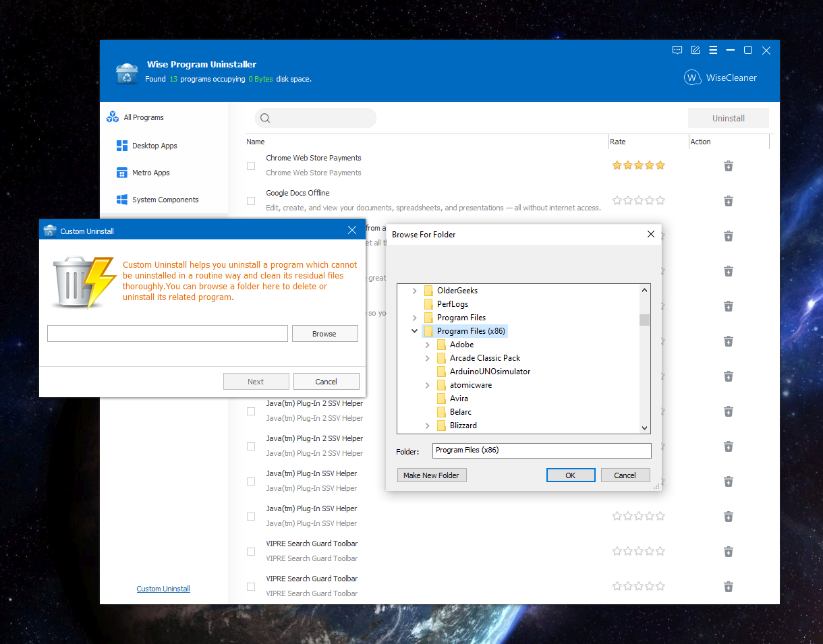This screenshot has height=644, width=823.
Task: Open Custom Uninstall link
Action: click(163, 589)
